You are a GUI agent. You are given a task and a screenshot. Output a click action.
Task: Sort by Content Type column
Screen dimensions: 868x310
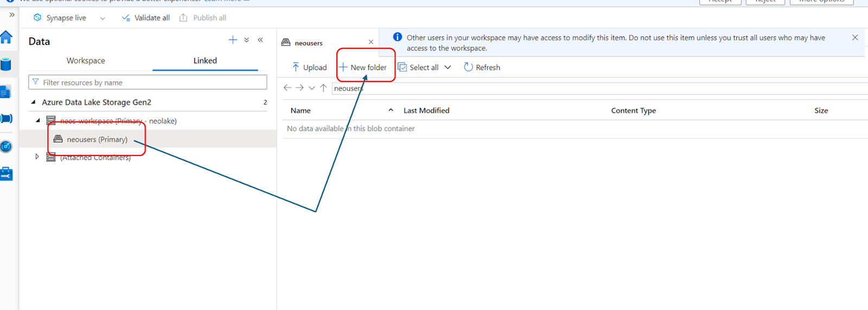pyautogui.click(x=633, y=111)
